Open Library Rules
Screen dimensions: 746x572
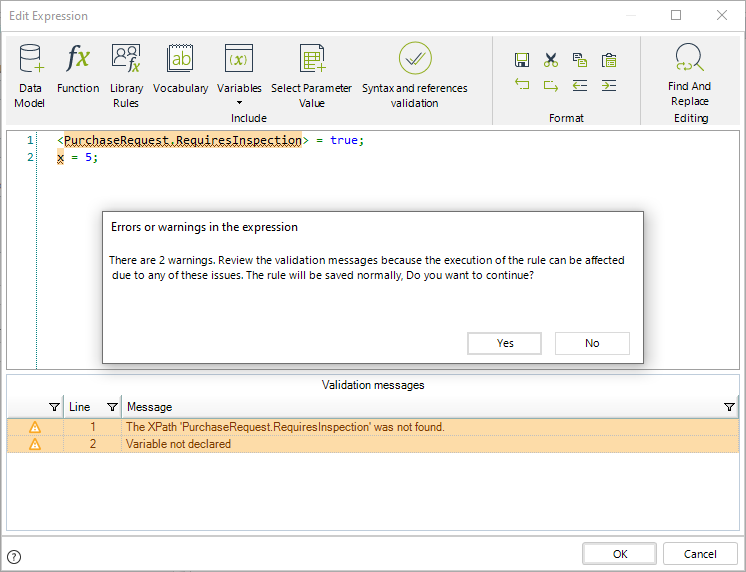126,75
